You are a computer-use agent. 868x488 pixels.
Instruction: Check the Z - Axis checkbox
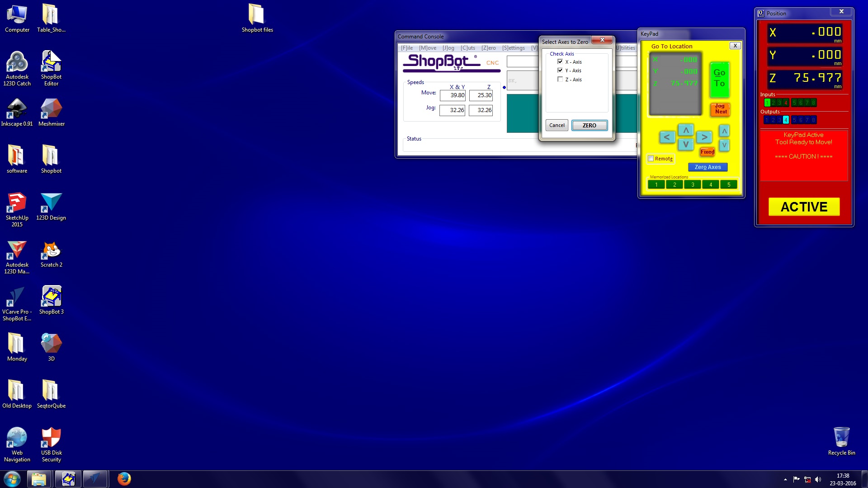point(560,80)
